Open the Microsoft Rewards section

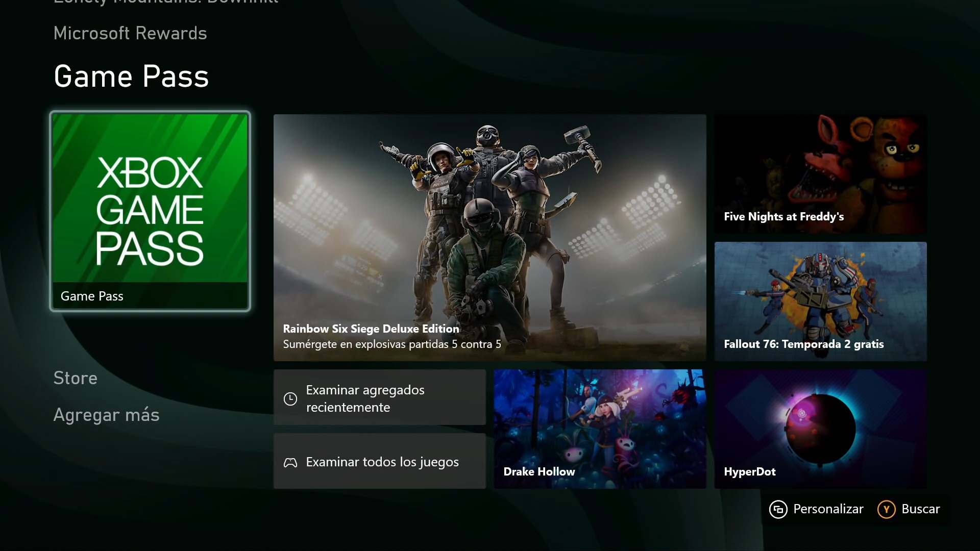[130, 33]
